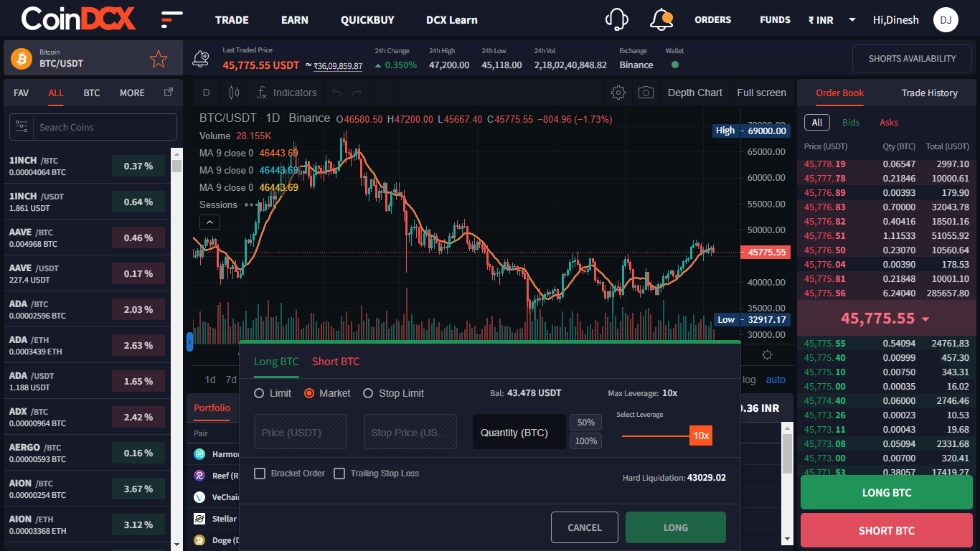Click the Quantity (BTC) input
Image resolution: width=980 pixels, height=551 pixels.
coord(519,433)
